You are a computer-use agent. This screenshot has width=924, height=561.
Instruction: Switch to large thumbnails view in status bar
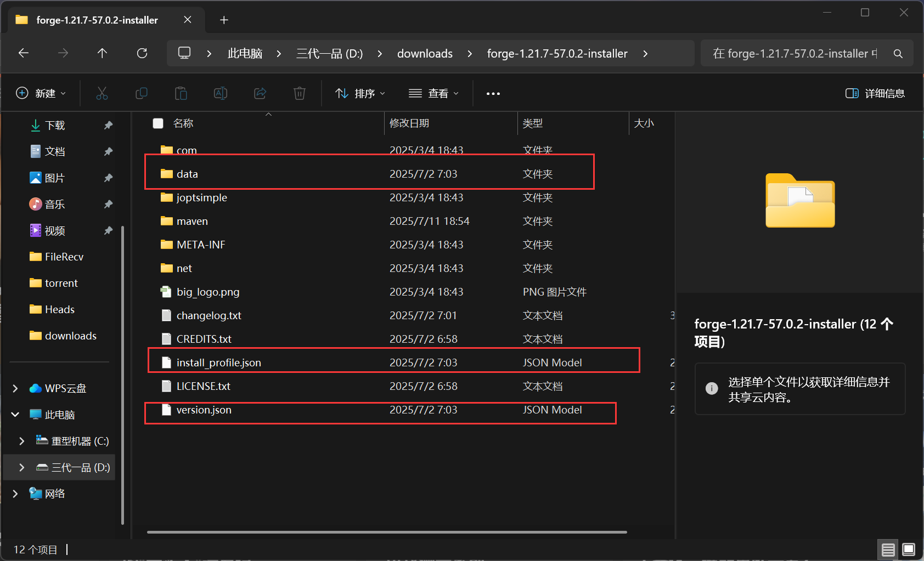pos(909,549)
